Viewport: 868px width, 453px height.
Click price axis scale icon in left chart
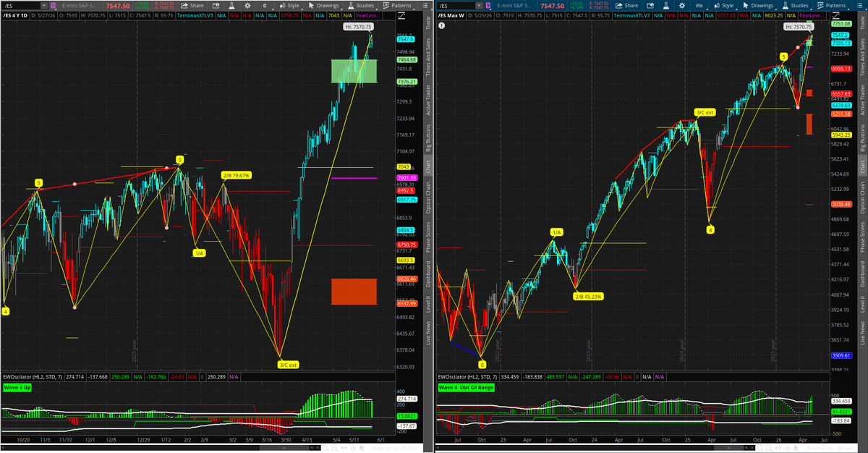pyautogui.click(x=401, y=15)
